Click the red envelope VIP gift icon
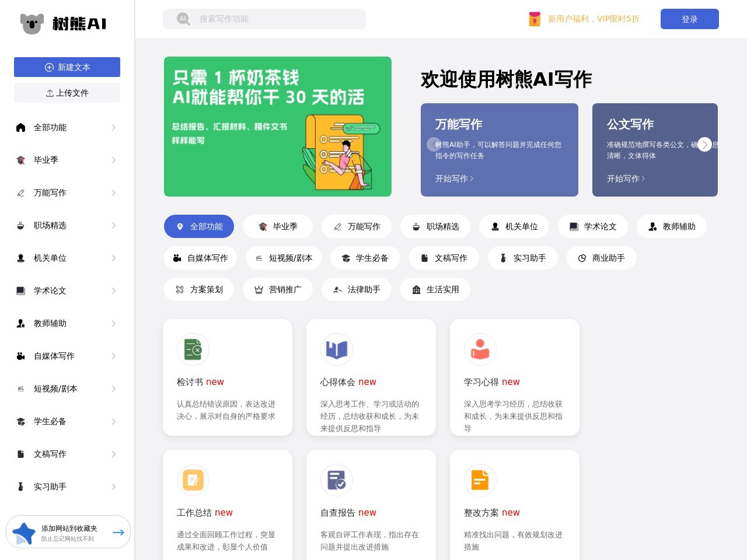The height and width of the screenshot is (560, 747). (x=535, y=19)
